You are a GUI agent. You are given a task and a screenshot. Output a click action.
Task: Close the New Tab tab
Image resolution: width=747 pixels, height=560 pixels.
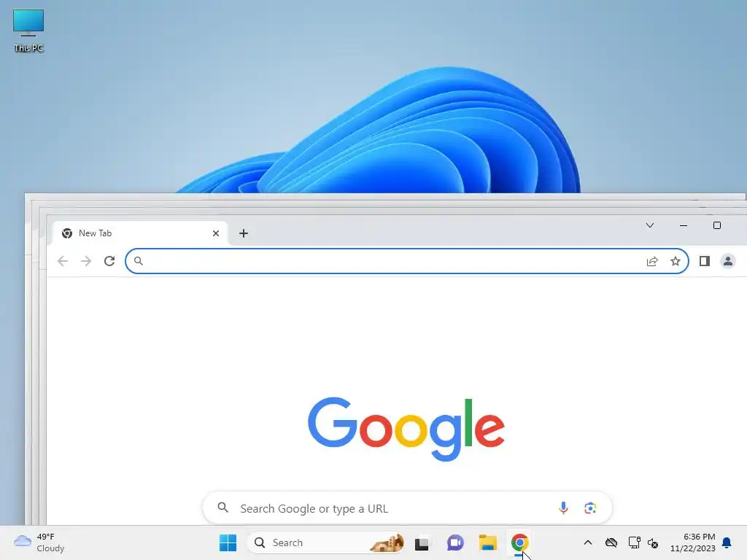(216, 233)
